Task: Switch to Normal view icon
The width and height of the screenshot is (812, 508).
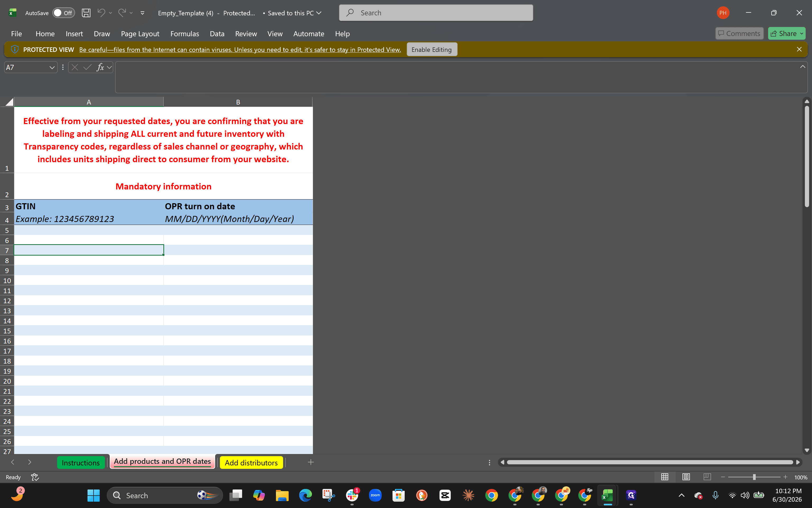Action: pyautogui.click(x=665, y=477)
